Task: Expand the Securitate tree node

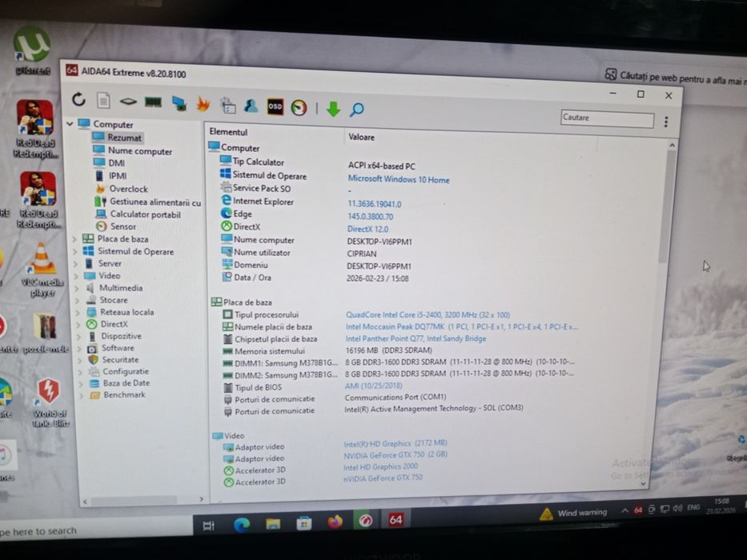Action: [80, 360]
